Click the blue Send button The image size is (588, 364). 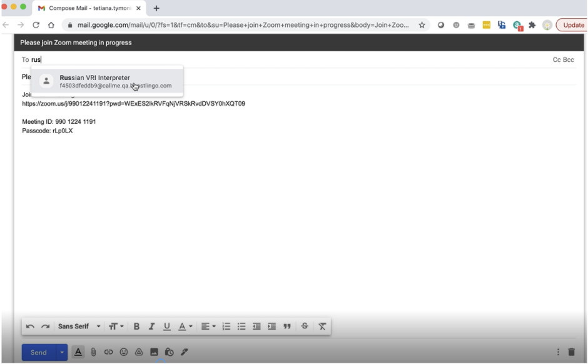[39, 352]
